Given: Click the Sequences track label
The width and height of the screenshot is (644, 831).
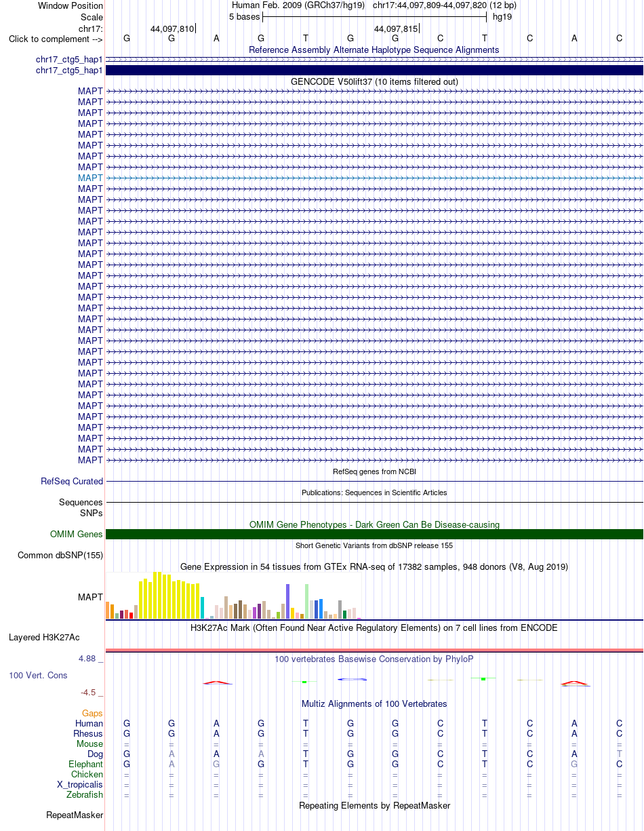Looking at the screenshot, I should 81,503.
